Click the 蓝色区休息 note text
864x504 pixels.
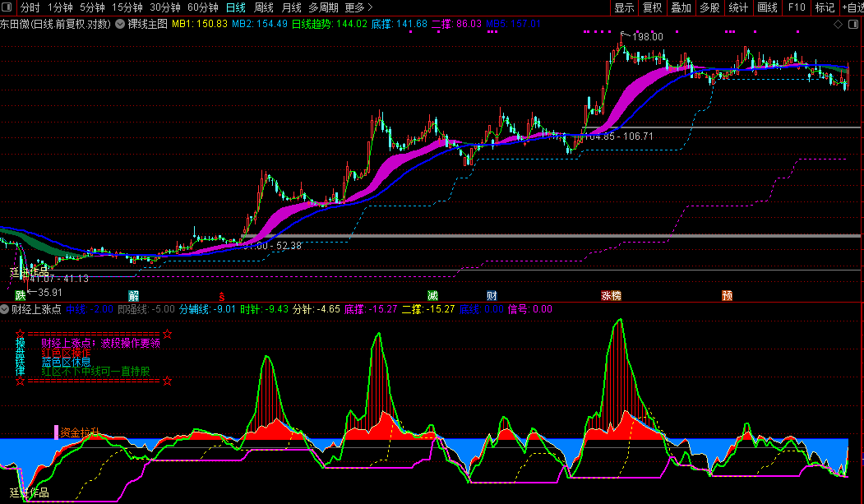(66, 362)
